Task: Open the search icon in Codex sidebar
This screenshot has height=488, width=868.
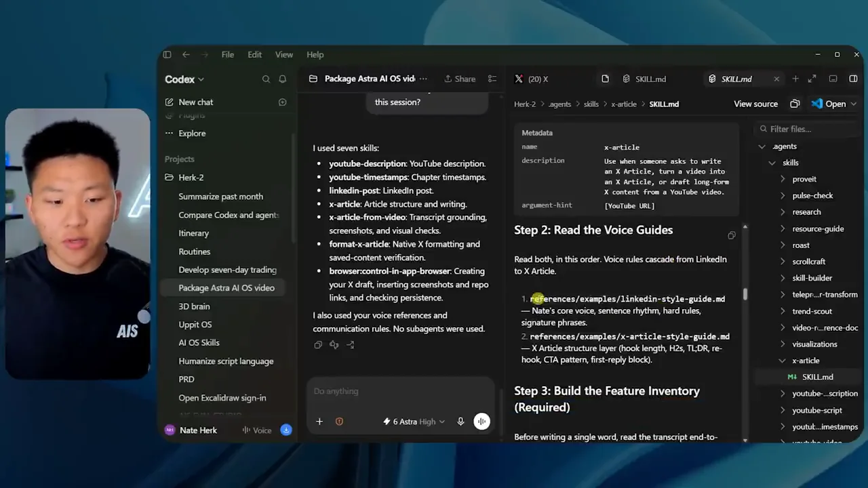Action: 266,79
